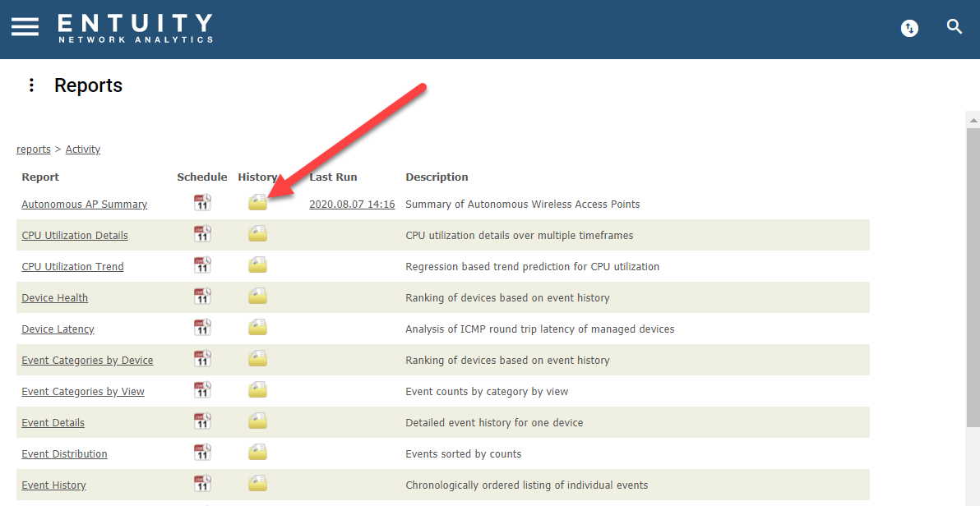Open history folder for Autonomous AP Summary
This screenshot has height=506, width=980.
[257, 202]
